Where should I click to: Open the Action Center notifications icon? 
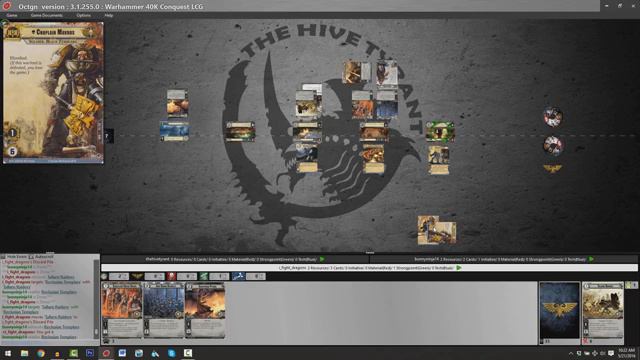pyautogui.click(x=611, y=353)
